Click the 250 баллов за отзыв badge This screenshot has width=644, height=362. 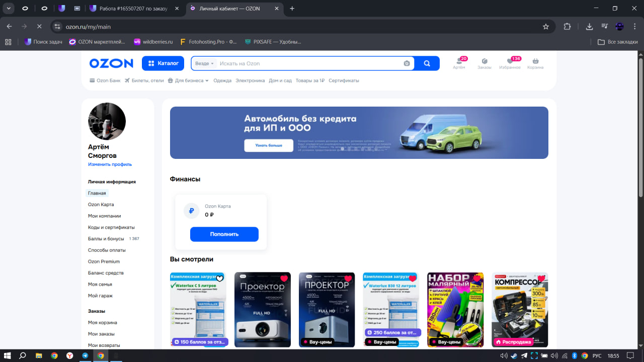393,332
